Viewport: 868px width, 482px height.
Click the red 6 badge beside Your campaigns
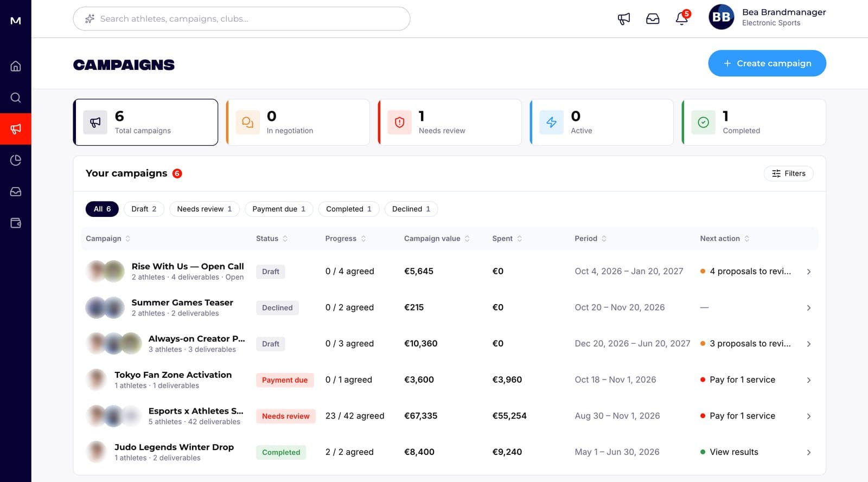(177, 173)
